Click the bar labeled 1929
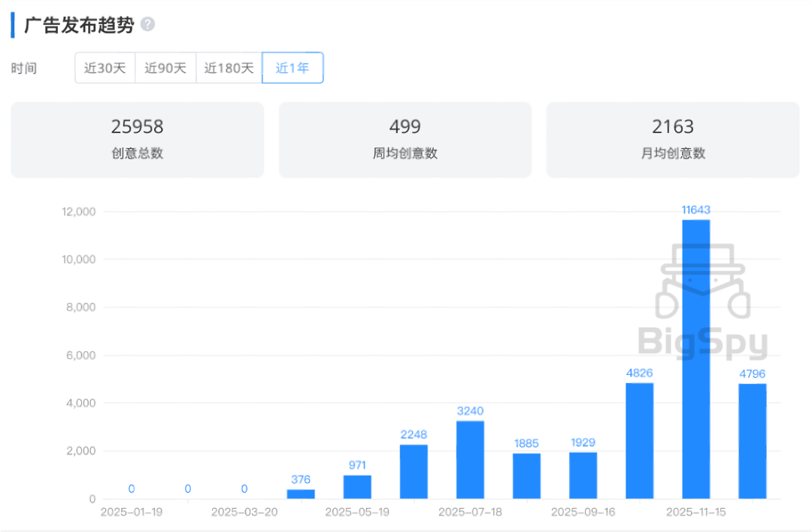Image resolution: width=812 pixels, height=532 pixels. coord(583,476)
